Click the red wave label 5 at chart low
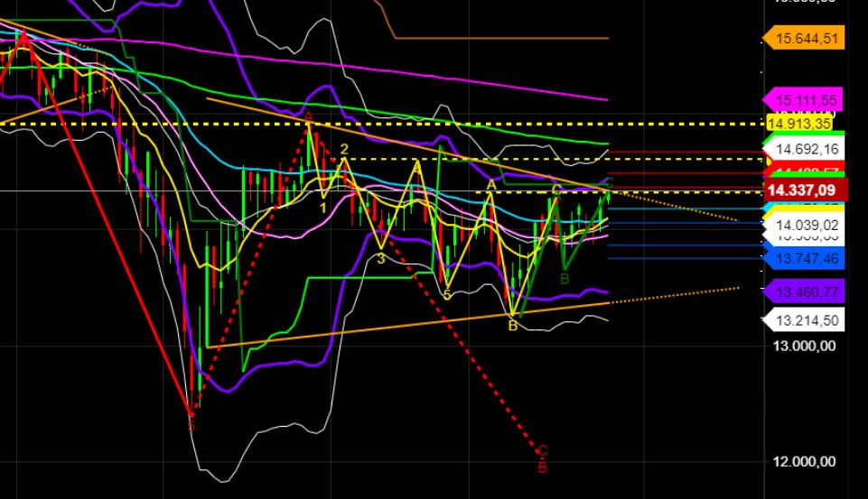 [191, 425]
